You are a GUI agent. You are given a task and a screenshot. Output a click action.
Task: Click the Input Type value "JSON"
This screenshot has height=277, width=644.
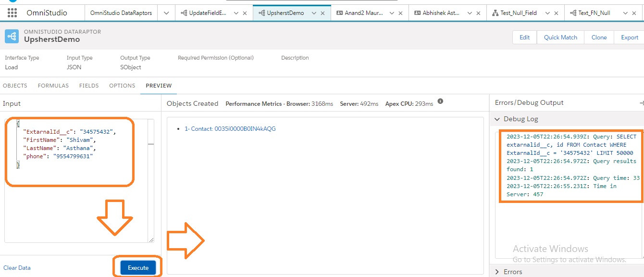[74, 67]
